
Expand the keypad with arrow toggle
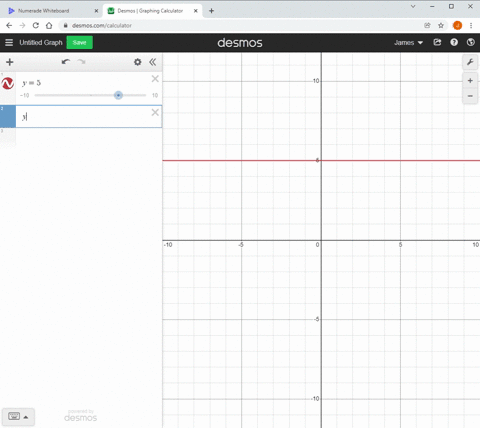26,417
